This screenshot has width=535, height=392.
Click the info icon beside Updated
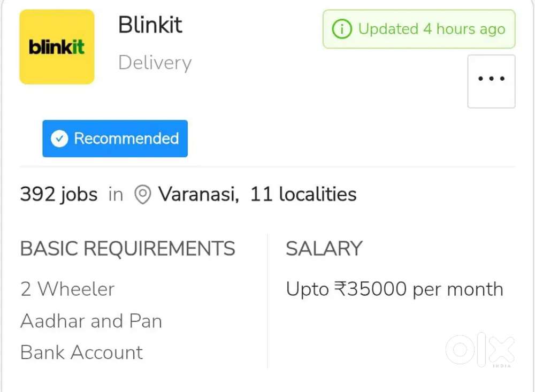tap(342, 29)
